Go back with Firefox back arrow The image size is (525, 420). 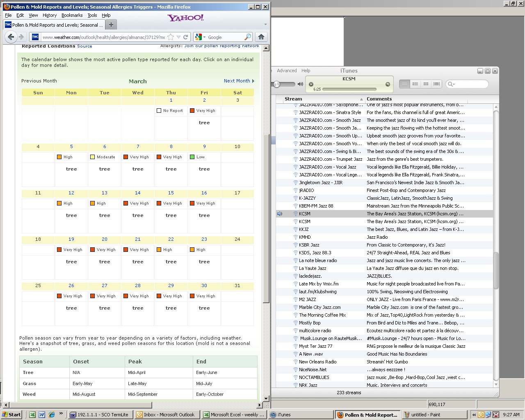[x=11, y=37]
